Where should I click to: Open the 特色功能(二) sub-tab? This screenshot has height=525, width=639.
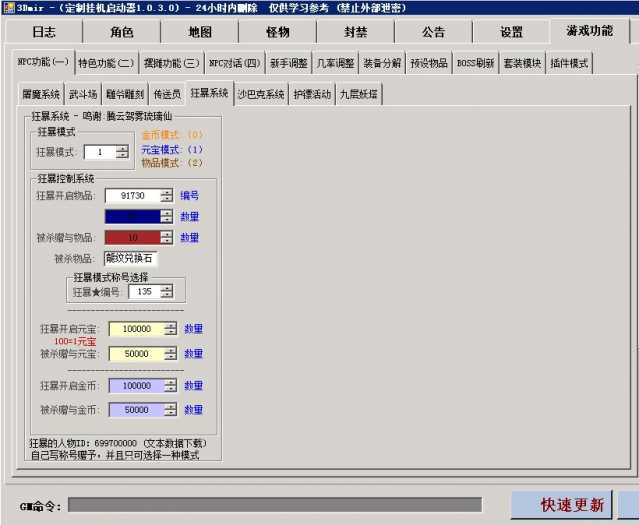tap(105, 63)
